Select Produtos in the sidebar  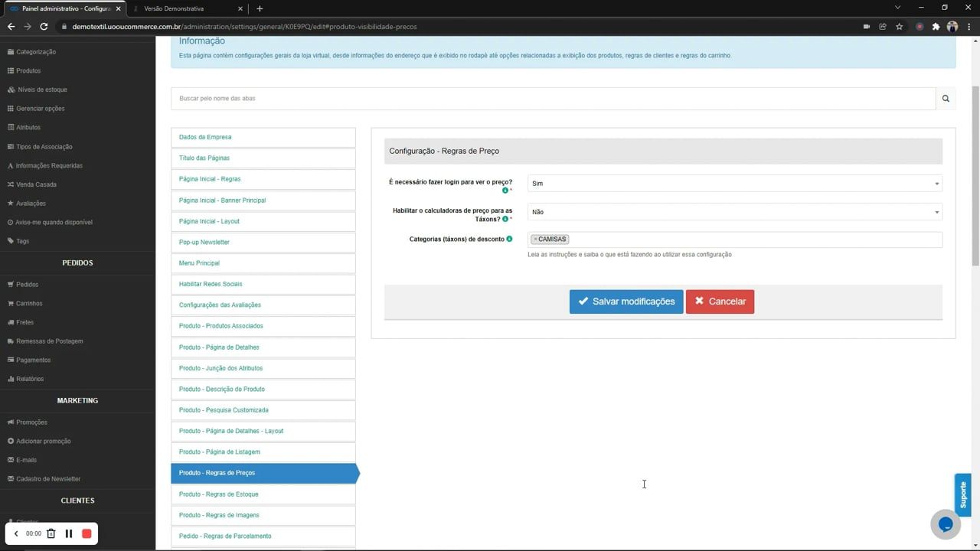coord(28,70)
